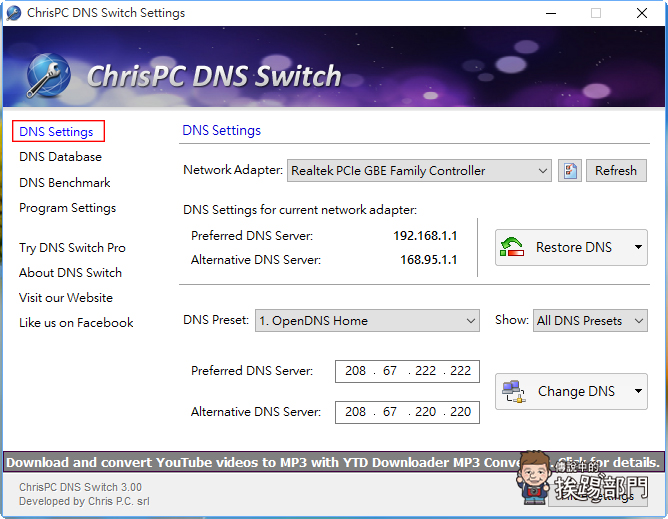668x519 pixels.
Task: Click the network adapter details icon button
Action: (x=570, y=171)
